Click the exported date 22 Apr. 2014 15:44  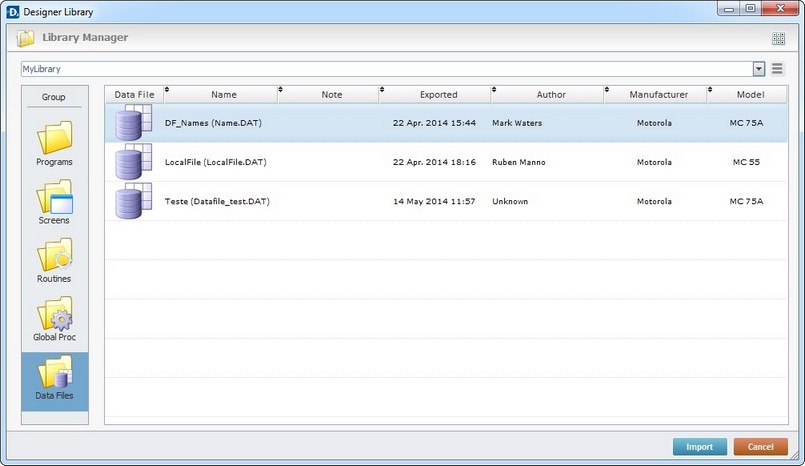[434, 123]
